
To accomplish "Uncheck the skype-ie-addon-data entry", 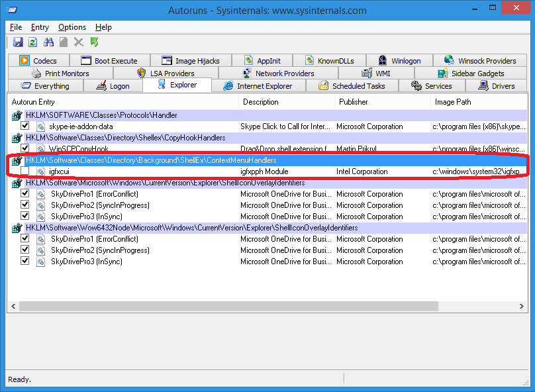I will (25, 126).
